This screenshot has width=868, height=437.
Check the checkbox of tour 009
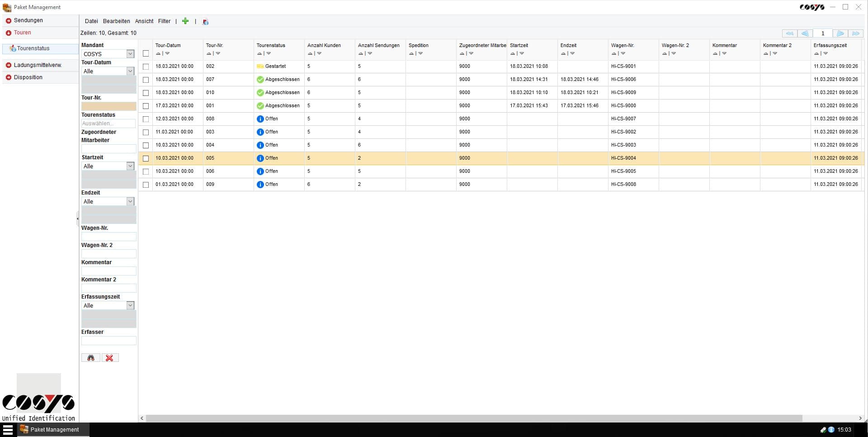click(x=146, y=185)
